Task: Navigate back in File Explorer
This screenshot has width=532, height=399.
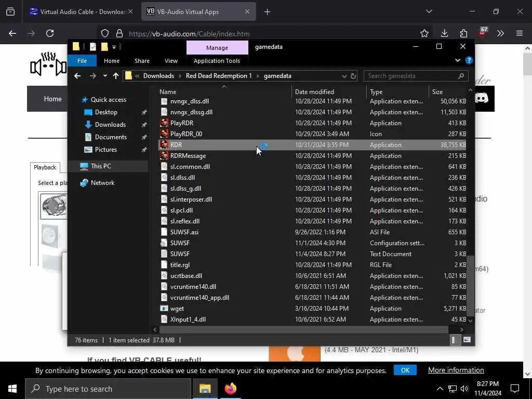Action: point(77,76)
